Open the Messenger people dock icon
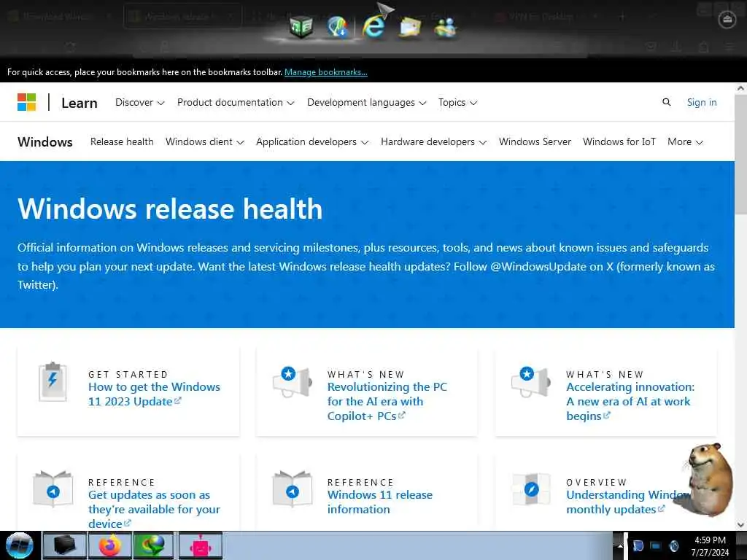The image size is (747, 560). click(x=446, y=27)
